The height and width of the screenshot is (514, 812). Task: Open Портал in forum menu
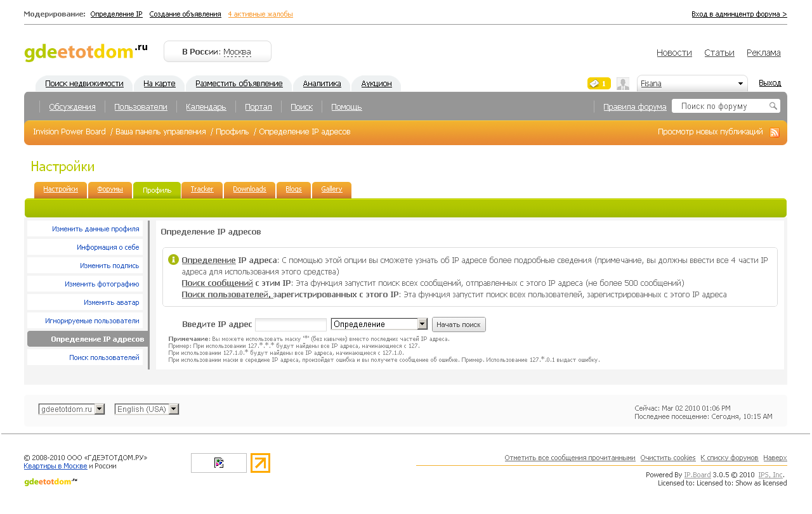pyautogui.click(x=258, y=107)
